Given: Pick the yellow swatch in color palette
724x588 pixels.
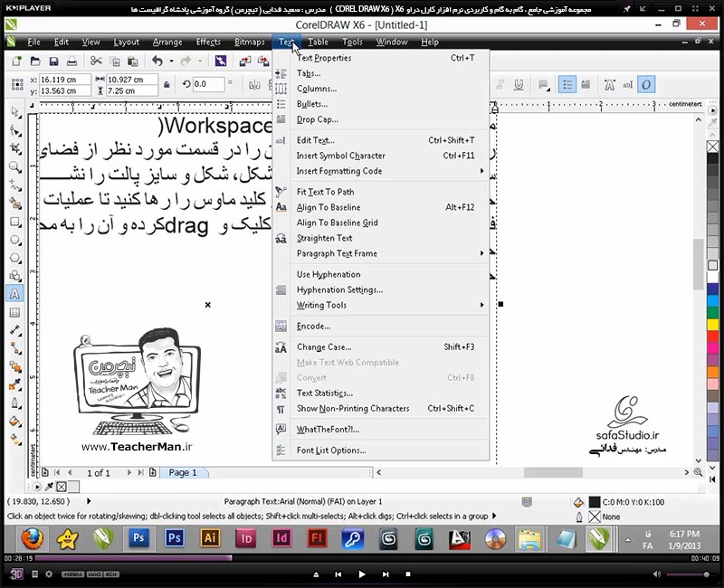Looking at the screenshot, I should pos(712,324).
